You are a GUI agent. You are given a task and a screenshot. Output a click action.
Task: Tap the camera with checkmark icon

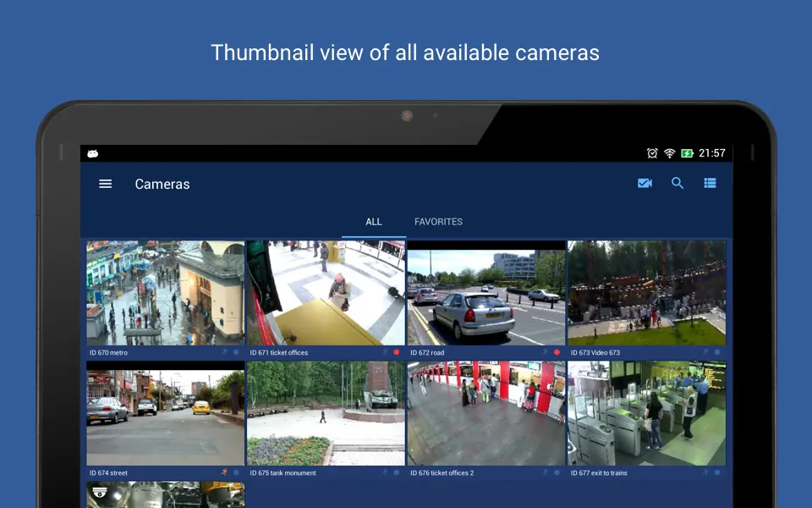pos(645,183)
